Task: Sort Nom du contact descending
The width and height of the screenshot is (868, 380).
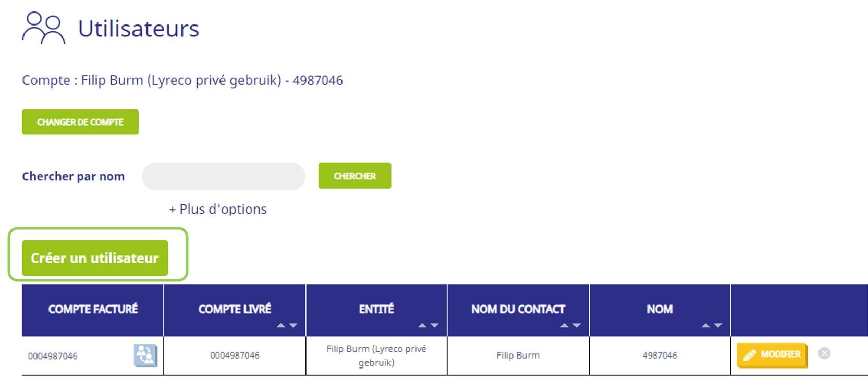Action: pyautogui.click(x=576, y=325)
